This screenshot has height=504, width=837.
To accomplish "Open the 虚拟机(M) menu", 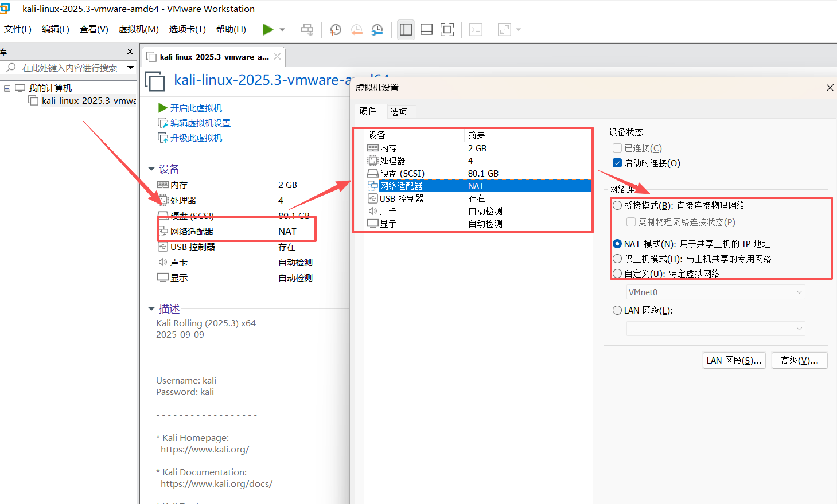I will [x=139, y=29].
